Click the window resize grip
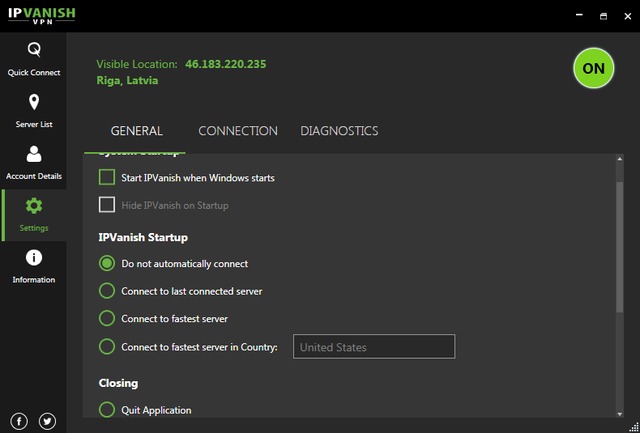 (634, 427)
